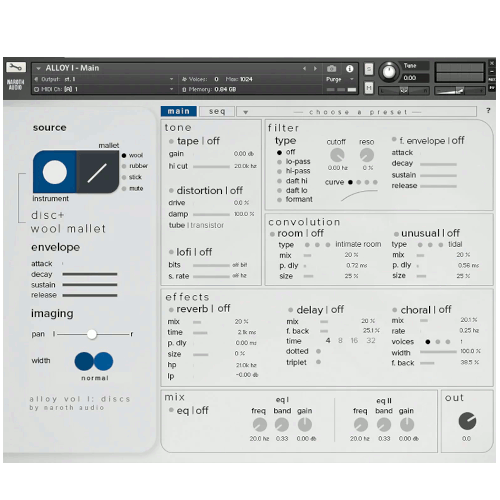Image resolution: width=500 pixels, height=500 pixels.
Task: Click the envelope decay slider
Action: click(x=90, y=274)
